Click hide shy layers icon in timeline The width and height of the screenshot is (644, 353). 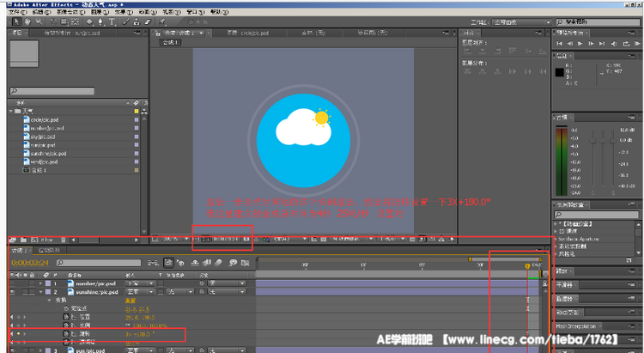pyautogui.click(x=195, y=263)
